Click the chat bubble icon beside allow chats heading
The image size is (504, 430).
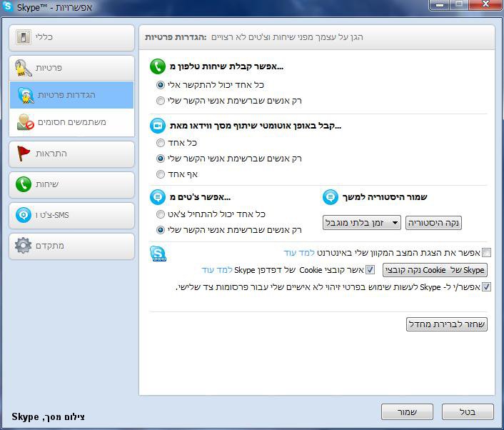[158, 197]
